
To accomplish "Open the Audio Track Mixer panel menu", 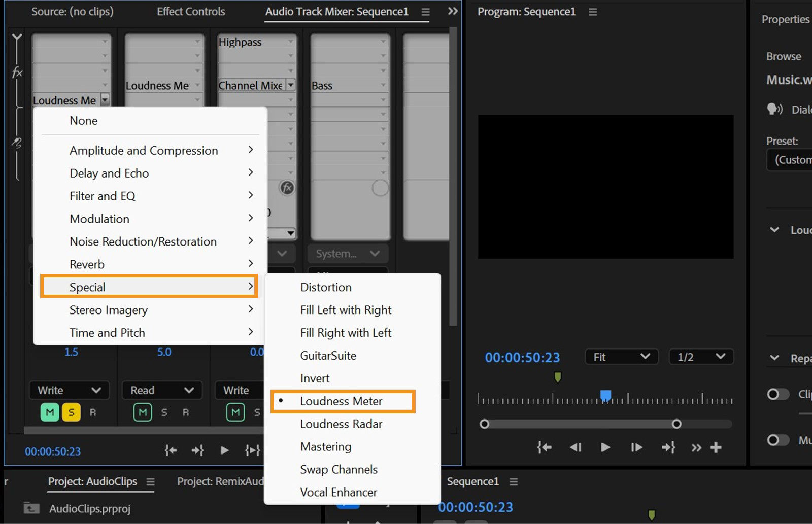I will (425, 11).
